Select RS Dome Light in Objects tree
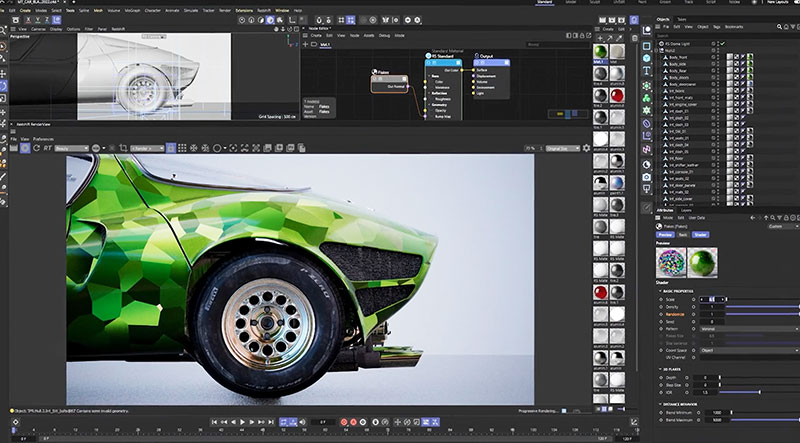The height and width of the screenshot is (443, 800). [679, 44]
